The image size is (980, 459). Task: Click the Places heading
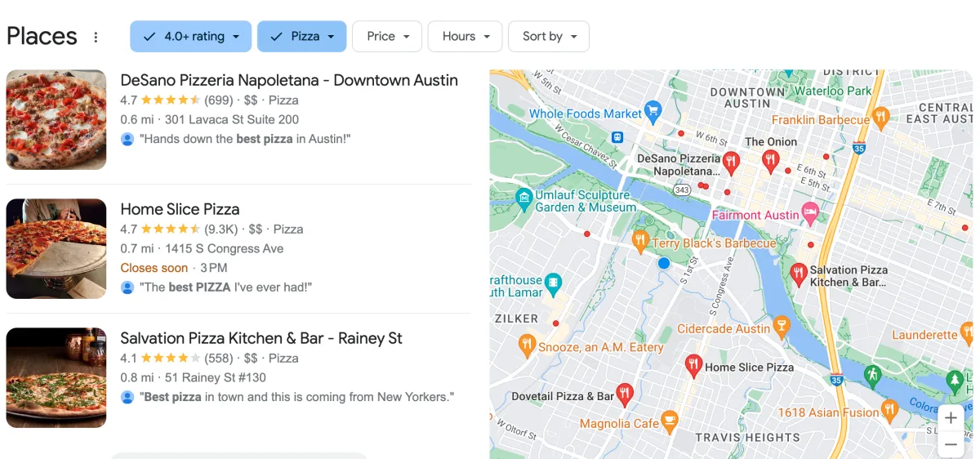point(42,37)
